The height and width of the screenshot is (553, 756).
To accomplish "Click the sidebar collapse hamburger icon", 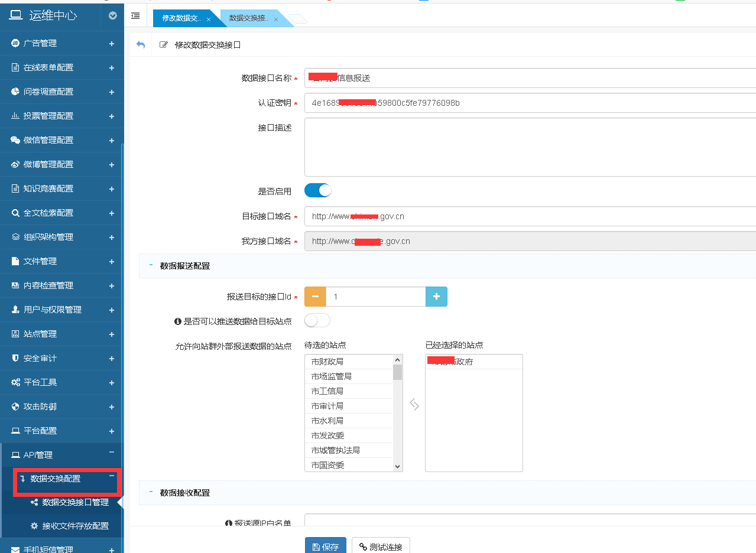I will [135, 16].
